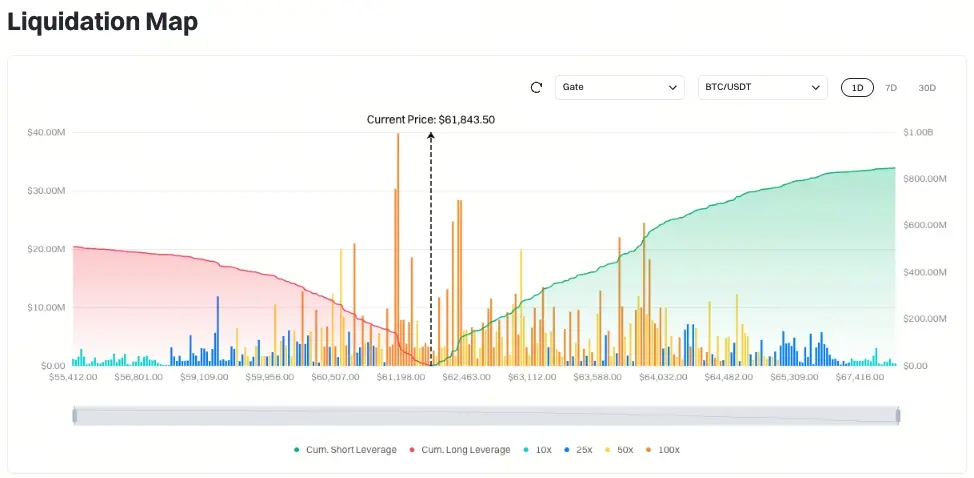Click the $800.00M right axis label
This screenshot has width=974, height=478.
(x=924, y=179)
